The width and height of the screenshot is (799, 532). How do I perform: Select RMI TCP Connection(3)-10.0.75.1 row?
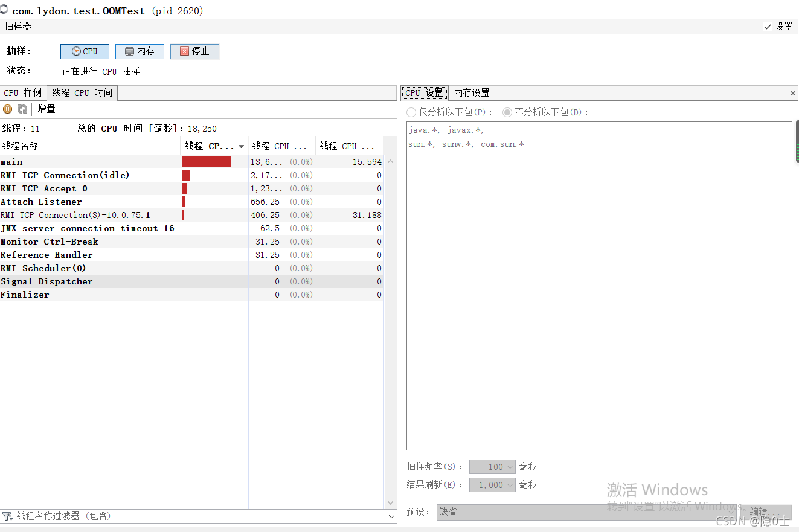(191, 215)
